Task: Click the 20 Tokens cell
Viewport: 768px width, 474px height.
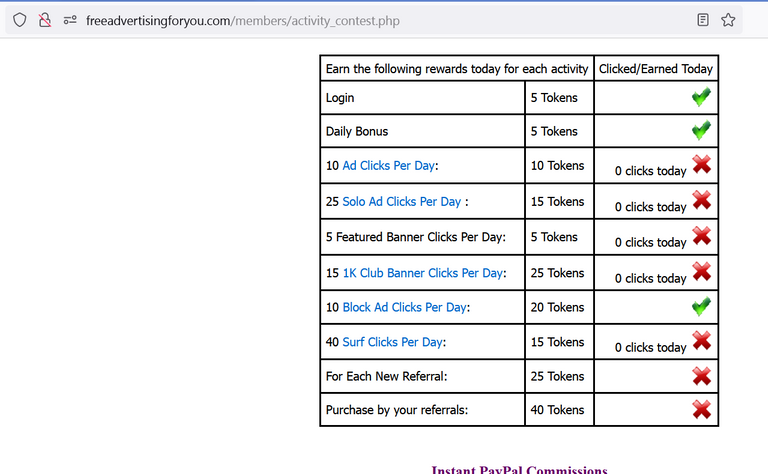Action: (557, 307)
